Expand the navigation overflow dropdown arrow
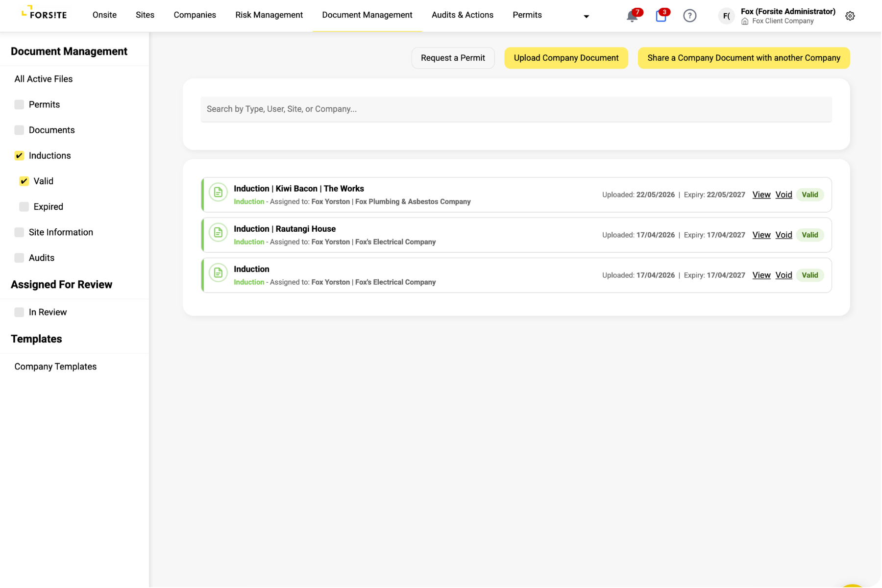882x588 pixels. [x=586, y=16]
